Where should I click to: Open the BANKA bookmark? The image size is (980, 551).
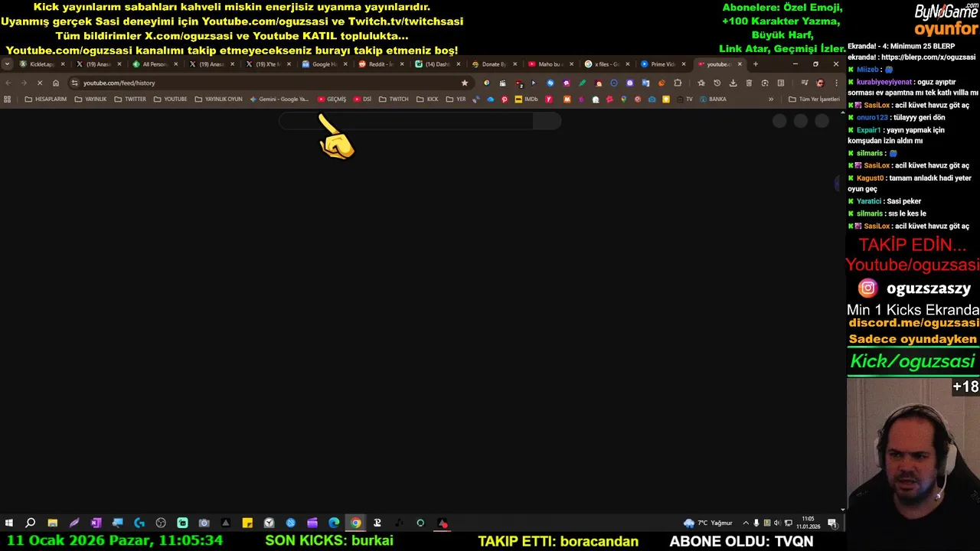[x=713, y=99]
